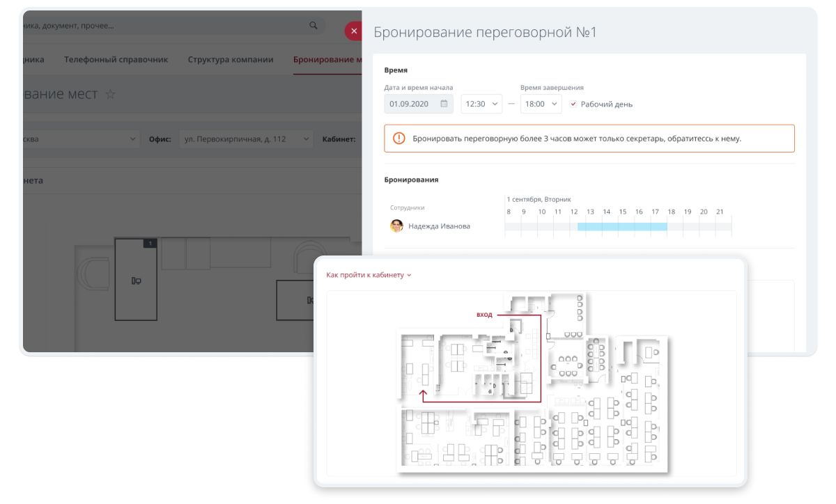Click Надежда Иванова employee name
Viewport: 836px width, 504px height.
click(439, 226)
